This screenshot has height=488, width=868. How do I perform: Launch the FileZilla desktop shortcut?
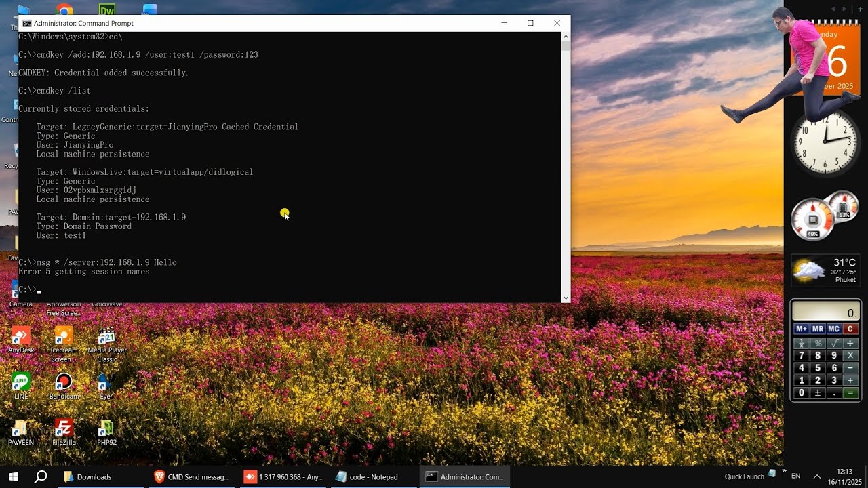[x=64, y=432]
